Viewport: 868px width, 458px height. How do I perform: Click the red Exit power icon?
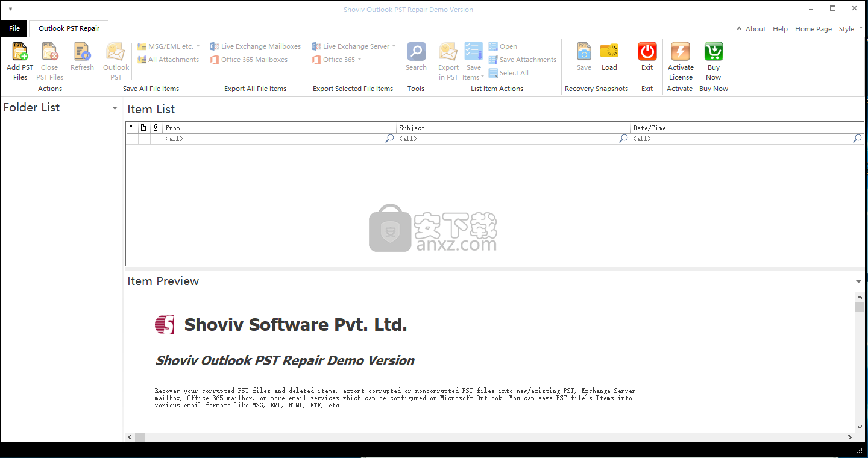pyautogui.click(x=647, y=52)
